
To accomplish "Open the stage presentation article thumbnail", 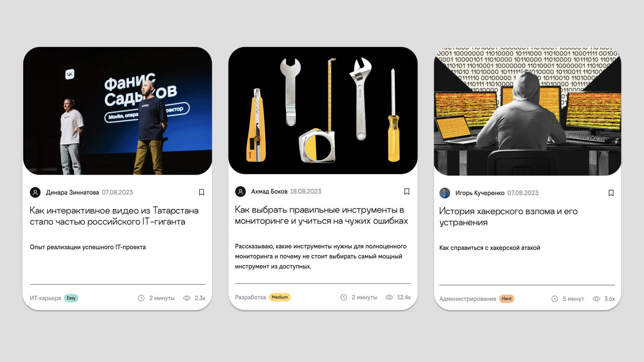I will pyautogui.click(x=117, y=111).
